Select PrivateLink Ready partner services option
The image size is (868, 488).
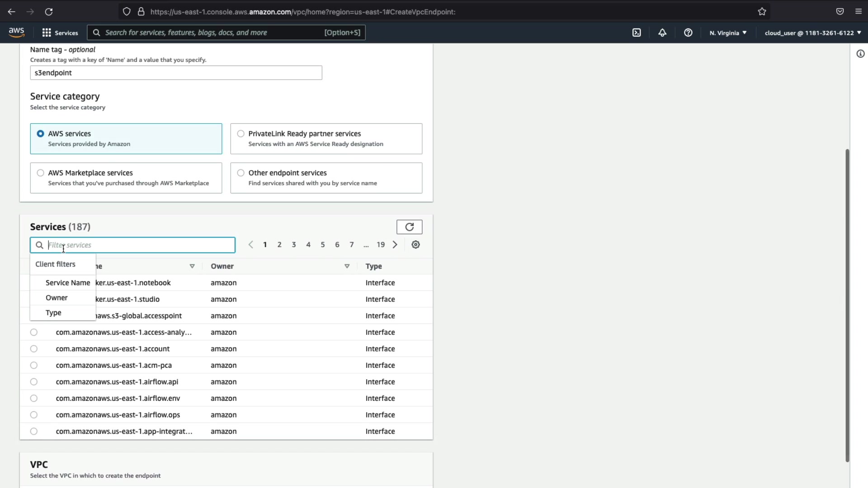tap(241, 134)
